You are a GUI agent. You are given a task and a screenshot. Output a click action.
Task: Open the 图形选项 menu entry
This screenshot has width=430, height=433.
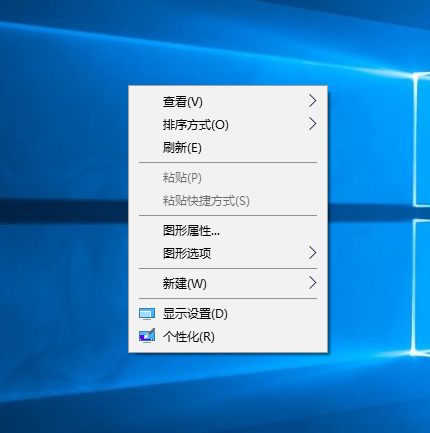tap(228, 253)
